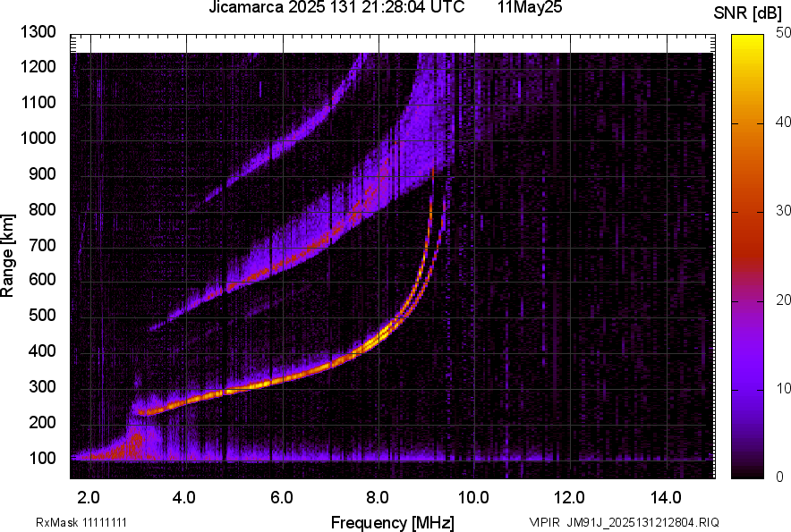Screen dimensions: 791x532
Task: Click the 1300 range tick label
Action: [x=38, y=32]
